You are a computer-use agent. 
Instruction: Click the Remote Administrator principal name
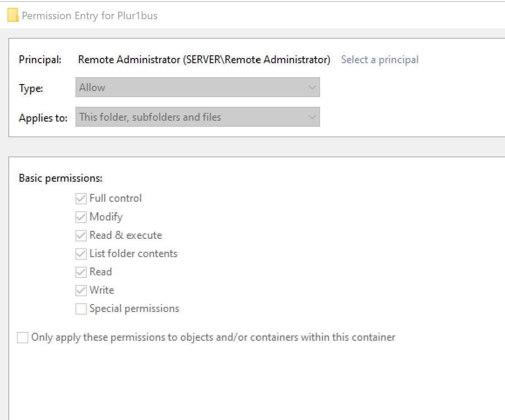click(x=204, y=60)
